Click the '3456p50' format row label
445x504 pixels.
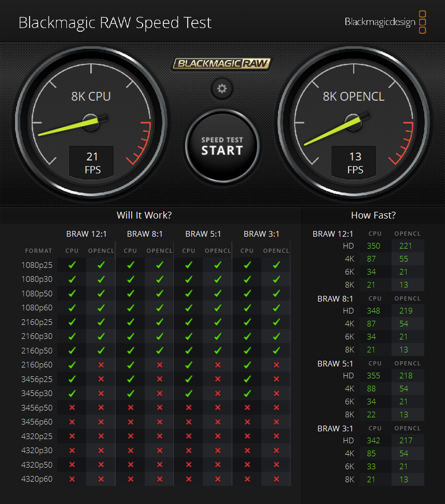click(x=37, y=407)
